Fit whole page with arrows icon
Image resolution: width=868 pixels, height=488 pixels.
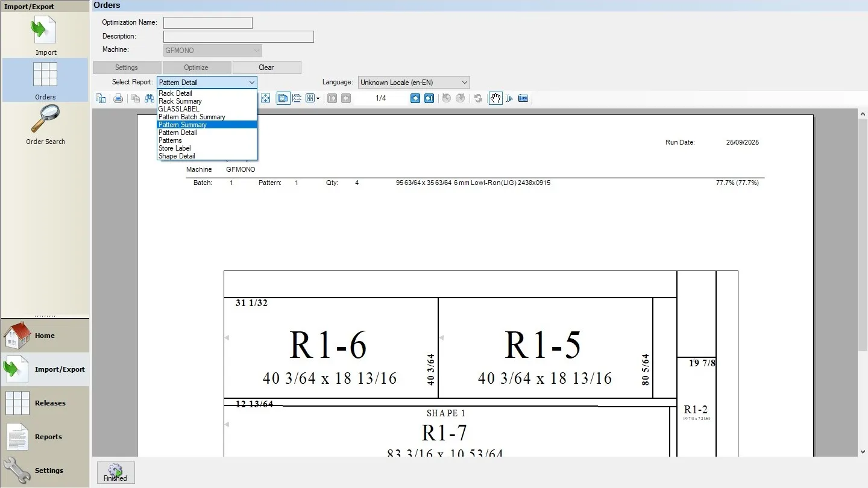[265, 98]
